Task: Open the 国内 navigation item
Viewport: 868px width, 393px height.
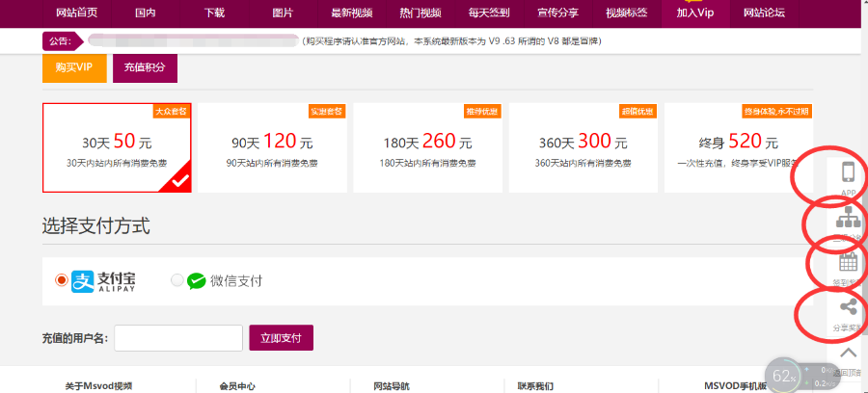Action: pos(145,13)
